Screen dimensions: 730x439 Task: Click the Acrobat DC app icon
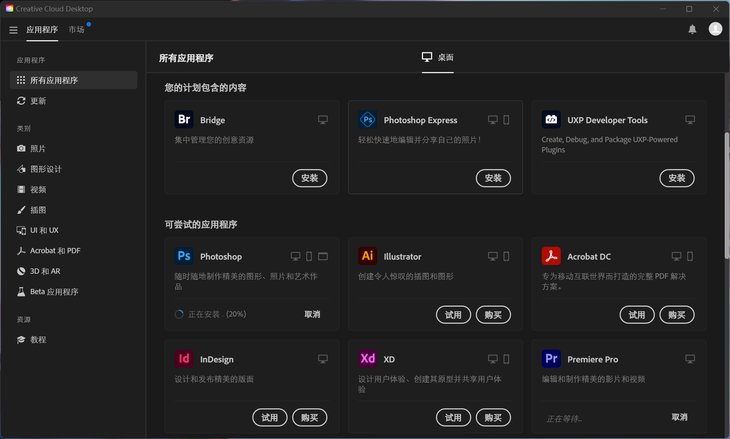click(x=551, y=256)
